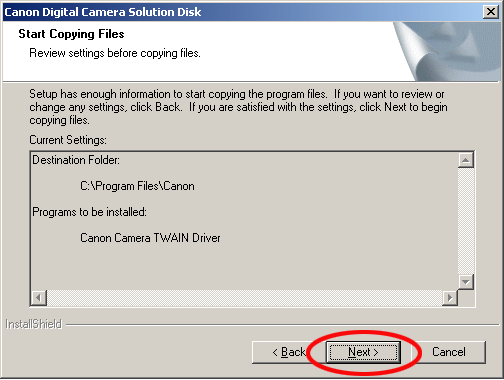Viewport: 504px width, 380px height.
Task: Cancel the Canon setup
Action: click(x=449, y=352)
